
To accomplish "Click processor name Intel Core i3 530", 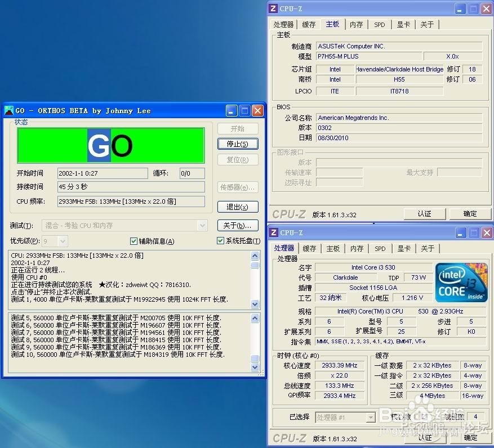I will click(373, 267).
